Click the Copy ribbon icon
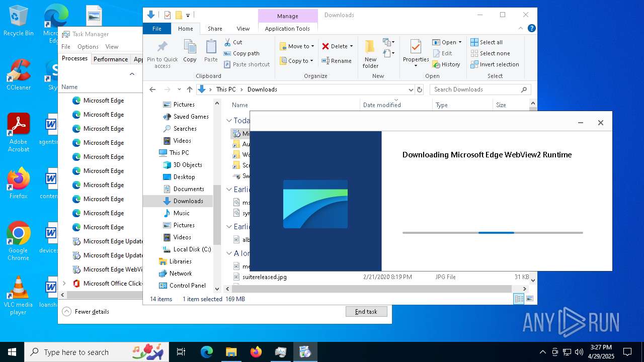Image resolution: width=644 pixels, height=362 pixels. [190, 51]
